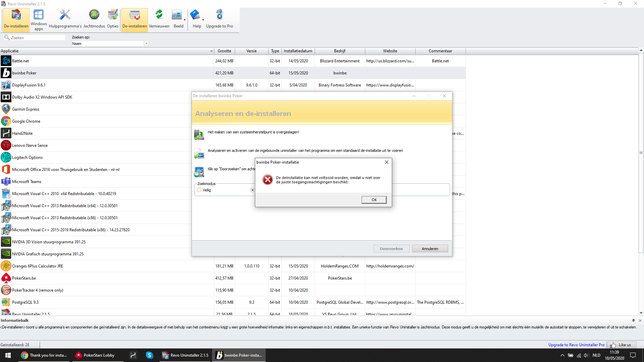Expand the Help dropdown arrow
644x362 pixels.
click(203, 20)
